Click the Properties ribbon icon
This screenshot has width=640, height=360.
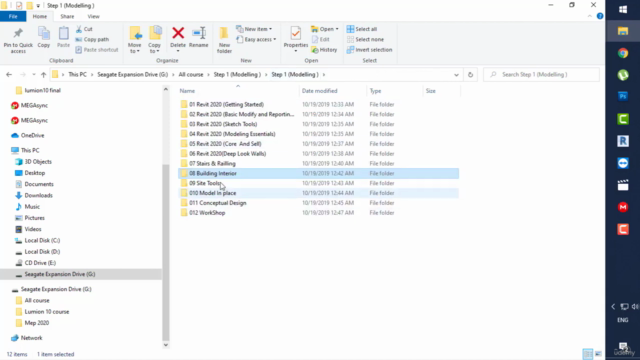[x=296, y=33]
